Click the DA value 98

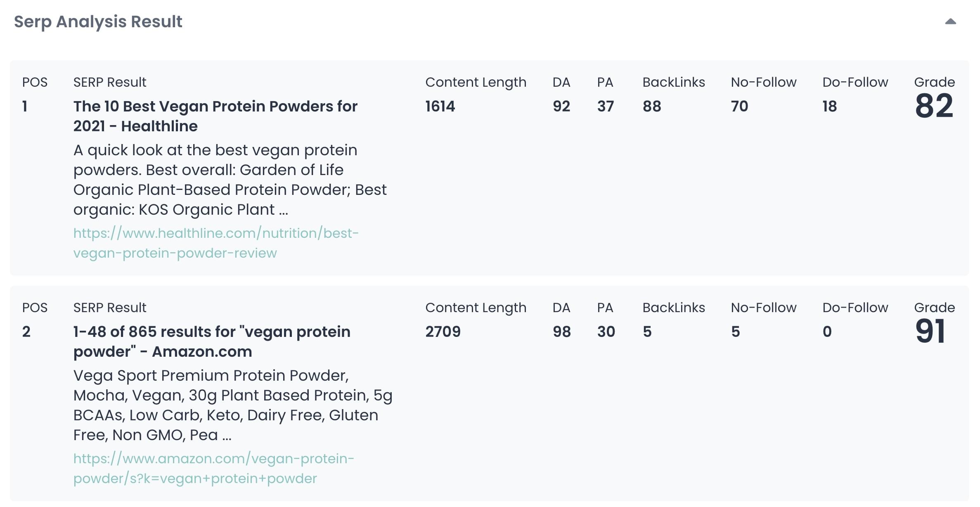pyautogui.click(x=562, y=332)
